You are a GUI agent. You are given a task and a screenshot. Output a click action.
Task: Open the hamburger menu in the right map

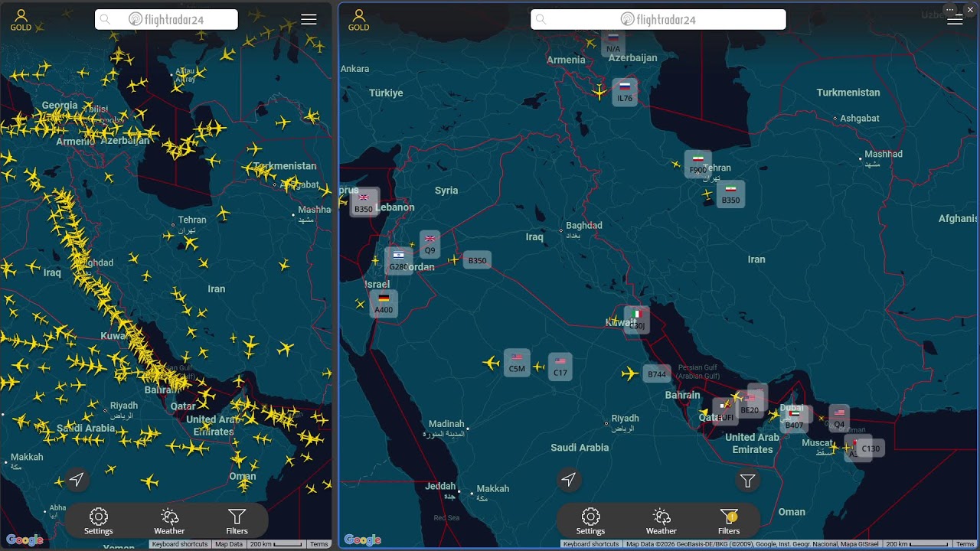click(955, 20)
